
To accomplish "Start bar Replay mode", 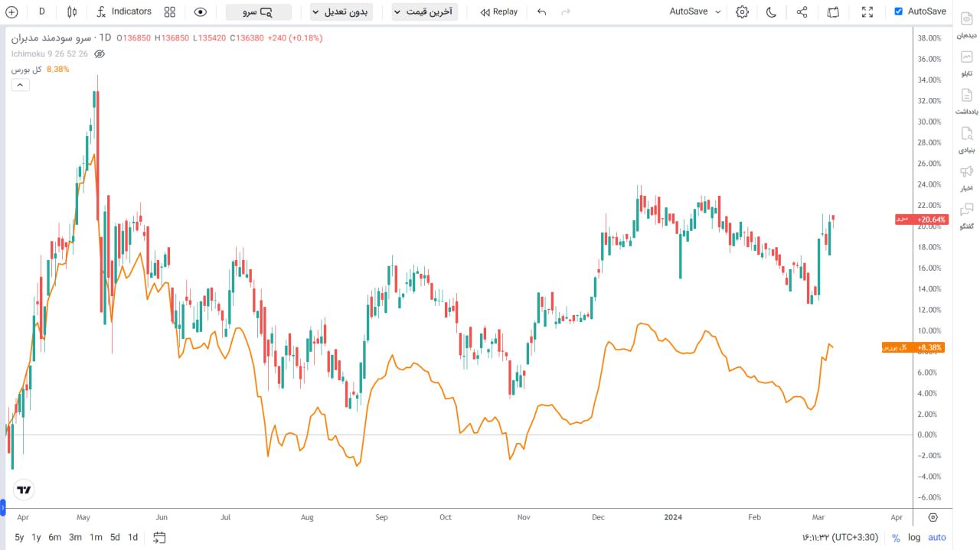I will [498, 12].
